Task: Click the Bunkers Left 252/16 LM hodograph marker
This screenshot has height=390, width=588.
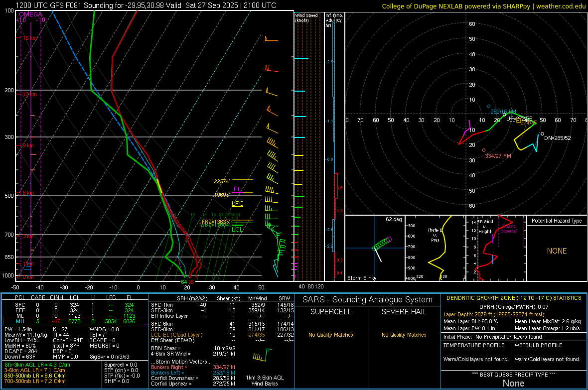Action: [489, 107]
